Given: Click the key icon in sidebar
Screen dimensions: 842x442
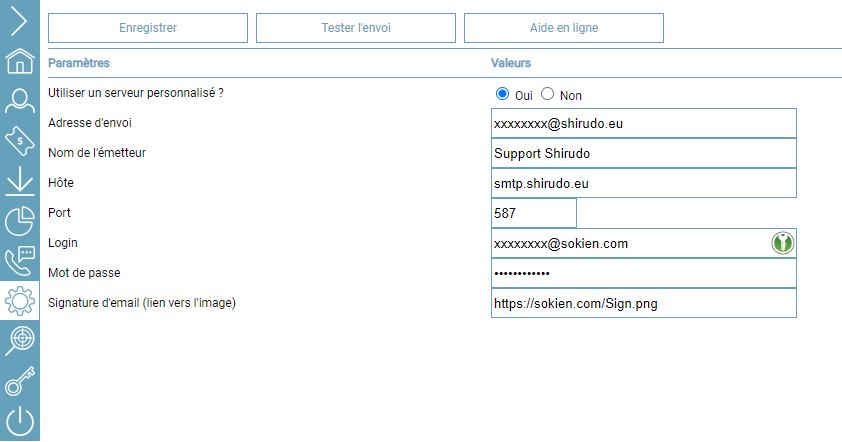Looking at the screenshot, I should click(19, 381).
